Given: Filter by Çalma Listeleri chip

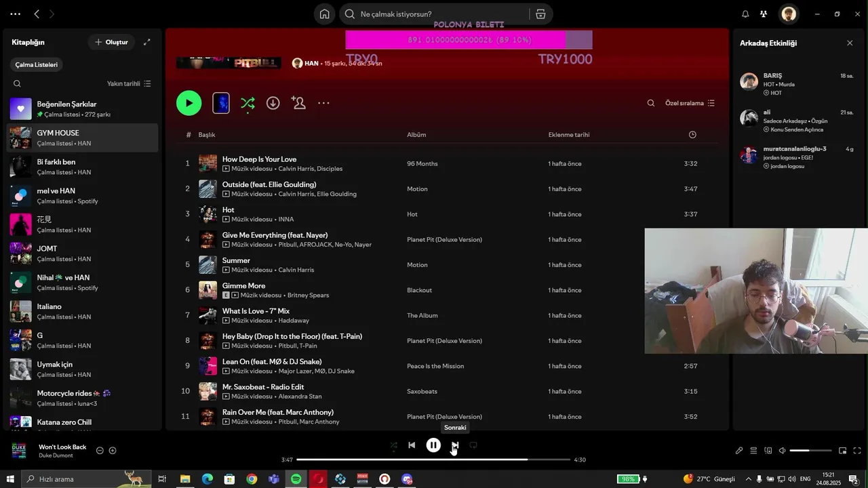Looking at the screenshot, I should click(37, 65).
